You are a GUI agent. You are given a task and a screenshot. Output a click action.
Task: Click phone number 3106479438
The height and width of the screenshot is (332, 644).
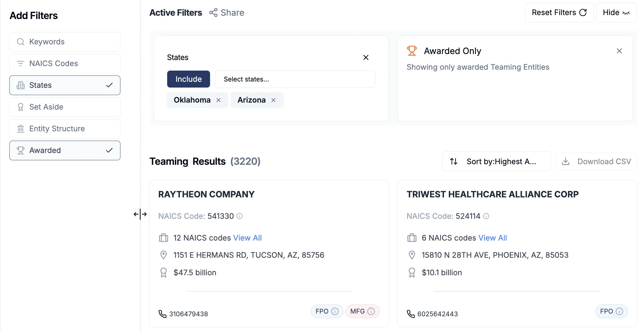[189, 314]
